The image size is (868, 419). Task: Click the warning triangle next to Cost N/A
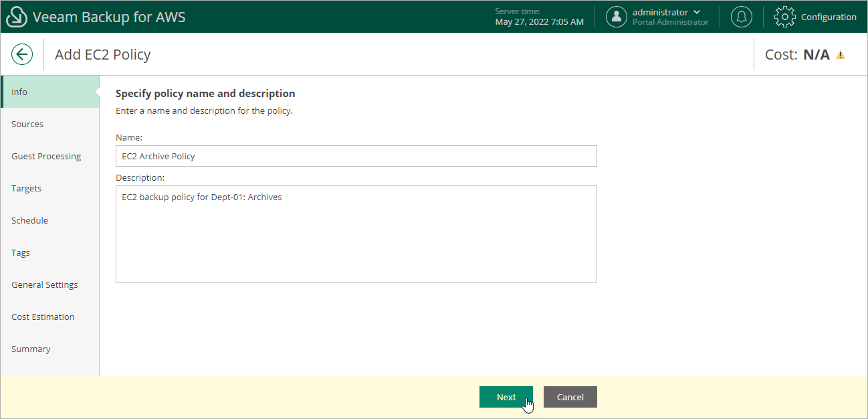click(x=841, y=54)
